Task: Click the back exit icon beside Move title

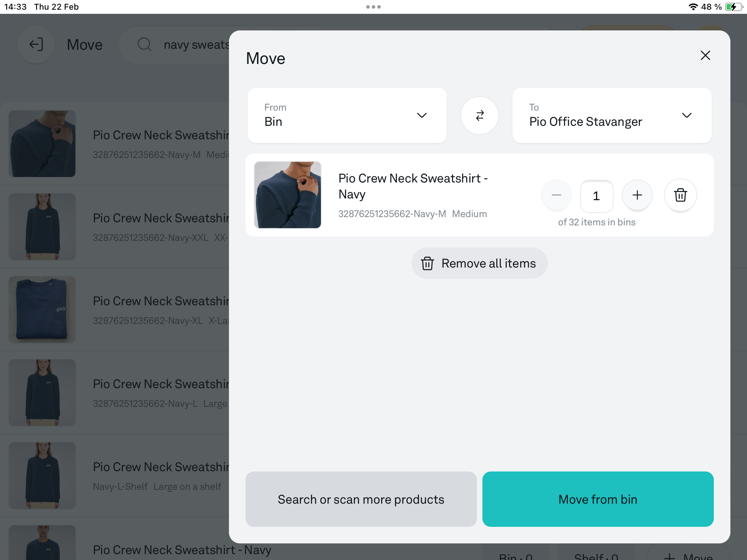Action: pyautogui.click(x=36, y=45)
